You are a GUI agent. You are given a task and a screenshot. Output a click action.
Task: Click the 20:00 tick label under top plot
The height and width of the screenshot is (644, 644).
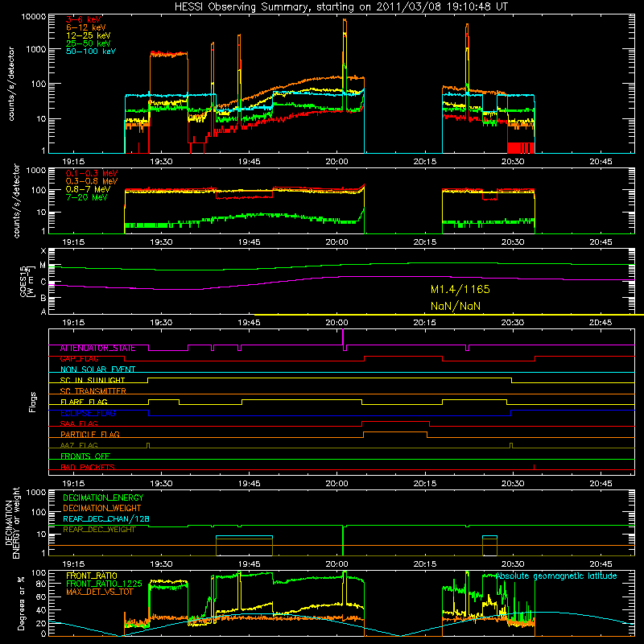coord(336,162)
